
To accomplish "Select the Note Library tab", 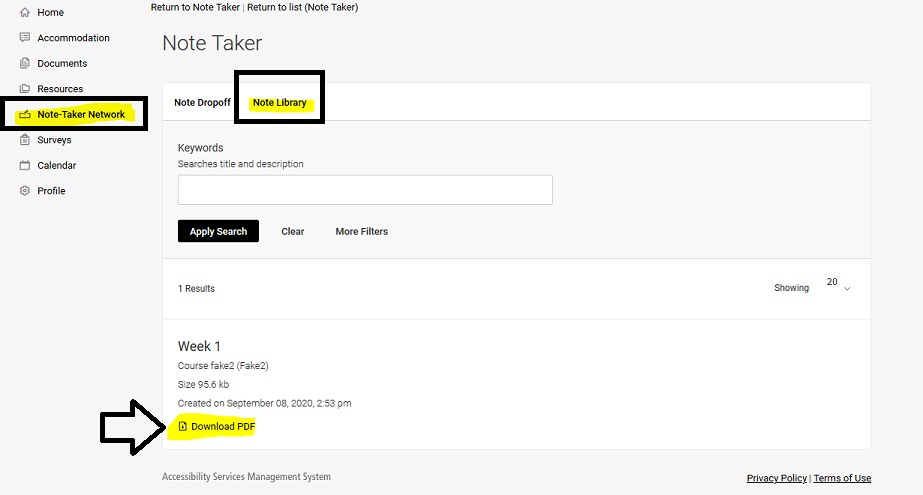I will 279,103.
